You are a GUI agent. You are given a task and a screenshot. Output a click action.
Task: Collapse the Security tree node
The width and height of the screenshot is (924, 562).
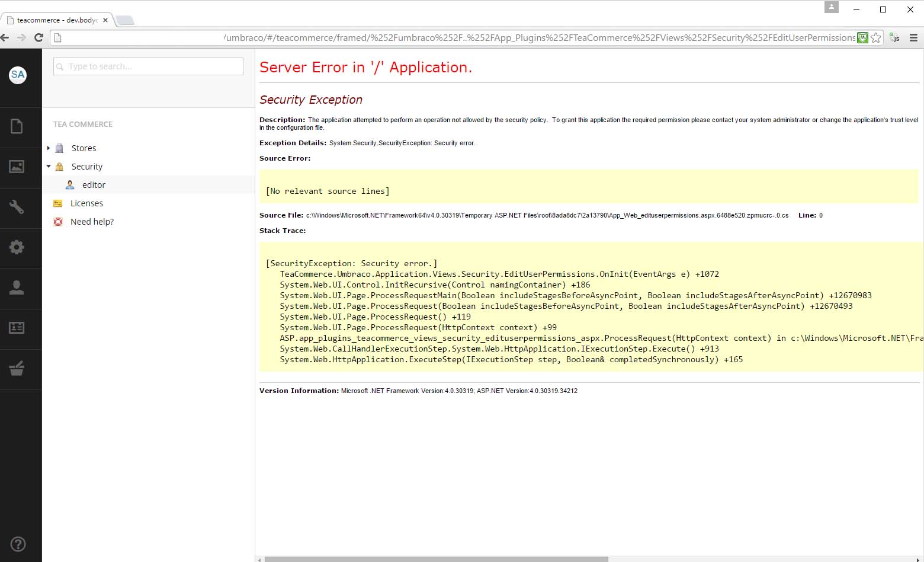(49, 167)
